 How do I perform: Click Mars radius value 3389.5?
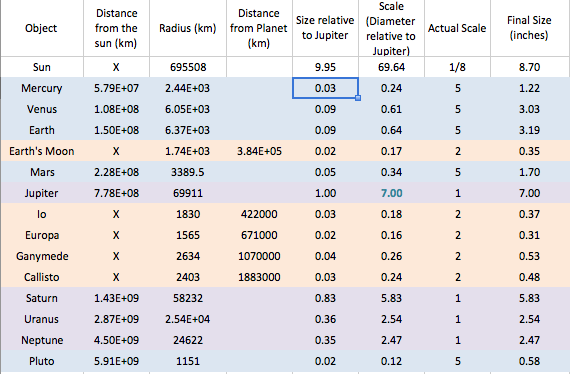click(188, 172)
